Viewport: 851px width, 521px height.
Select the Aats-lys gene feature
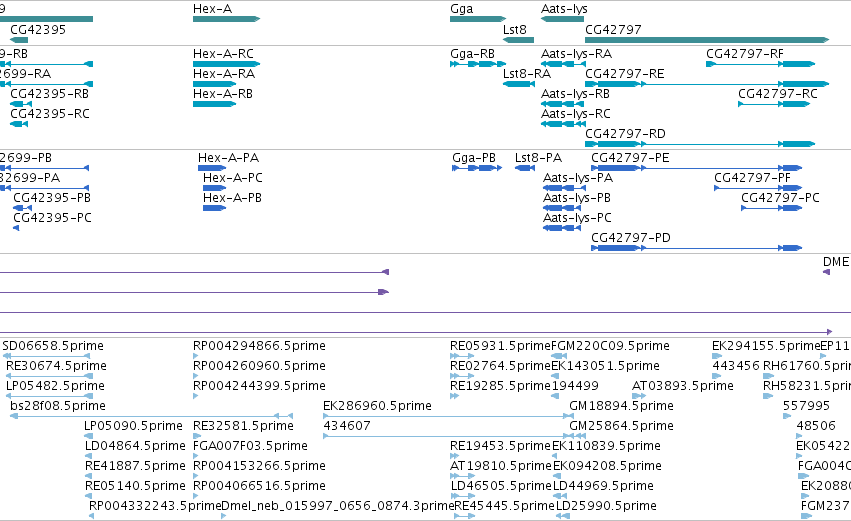tap(562, 19)
